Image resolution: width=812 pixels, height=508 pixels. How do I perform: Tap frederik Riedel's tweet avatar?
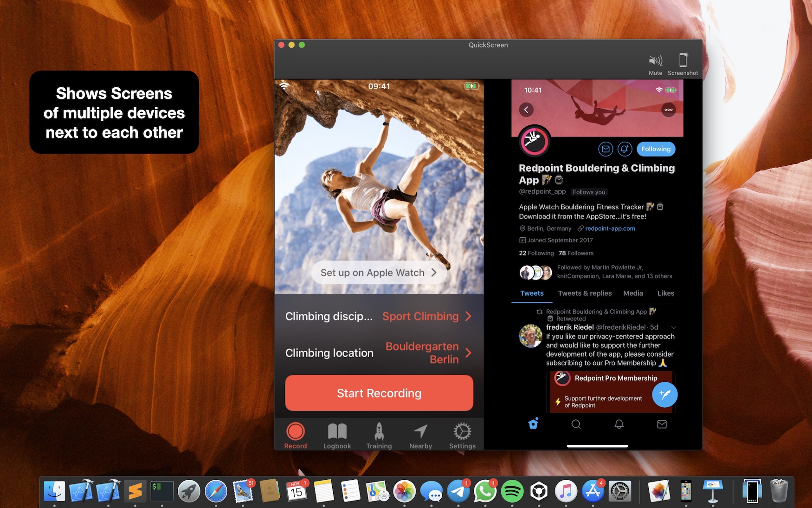point(530,336)
